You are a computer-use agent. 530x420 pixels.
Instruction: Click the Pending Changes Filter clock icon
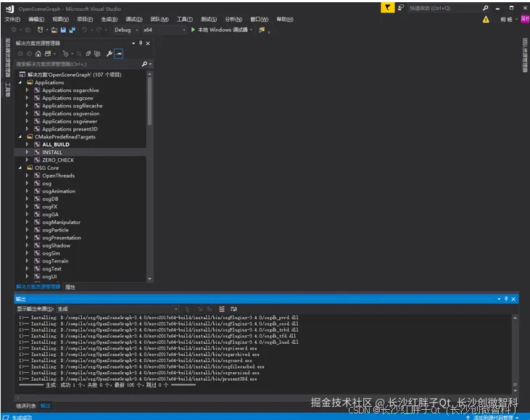pyautogui.click(x=65, y=54)
